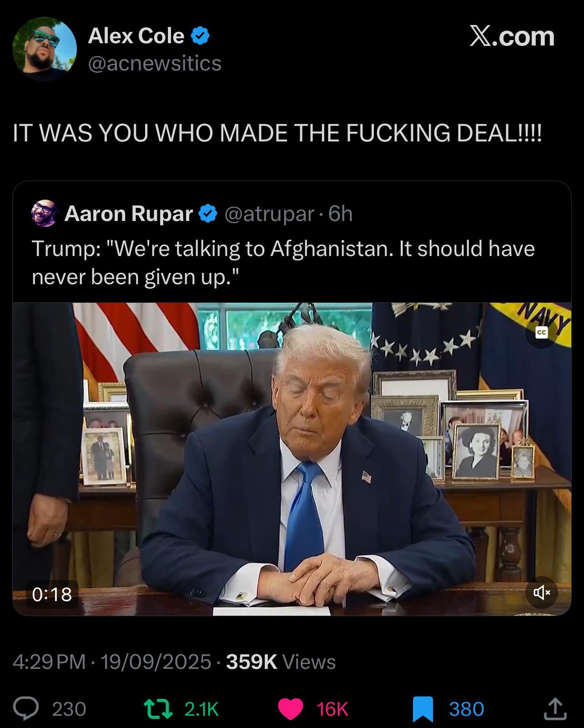Open Alex Cole's profile picture
This screenshot has height=728, width=584.
coord(45,49)
